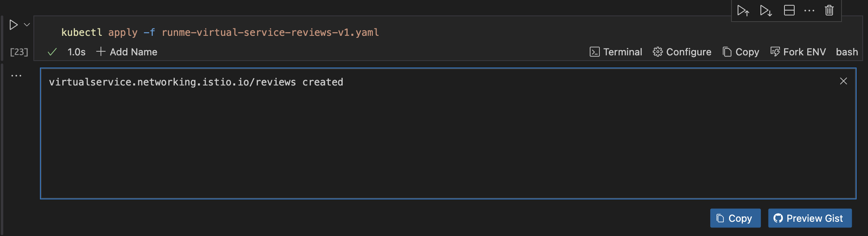
Task: Configure the cell settings
Action: [x=682, y=52]
